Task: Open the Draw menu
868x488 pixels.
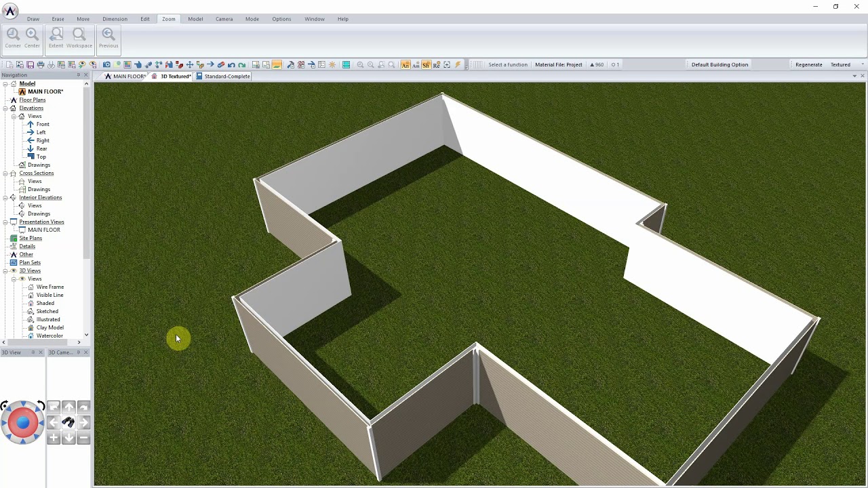Action: click(x=33, y=19)
